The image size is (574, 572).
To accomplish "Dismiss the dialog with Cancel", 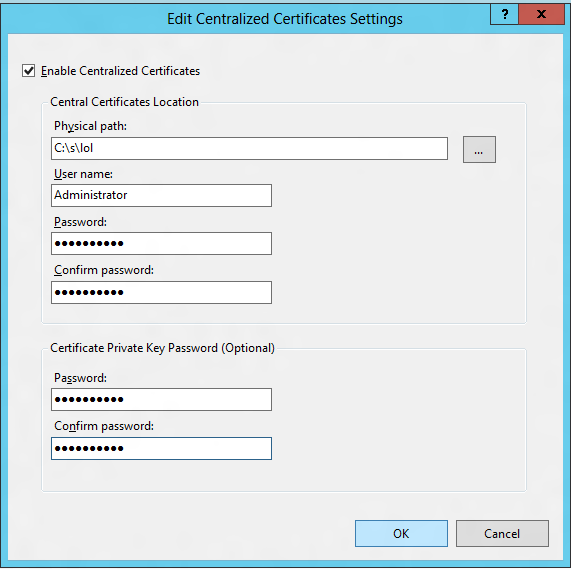I will pos(502,534).
